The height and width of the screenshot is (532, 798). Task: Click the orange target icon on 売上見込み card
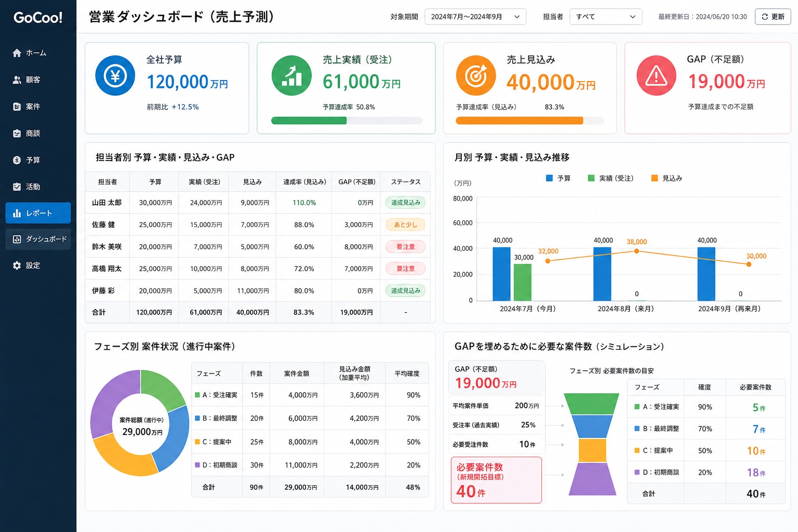pos(476,76)
